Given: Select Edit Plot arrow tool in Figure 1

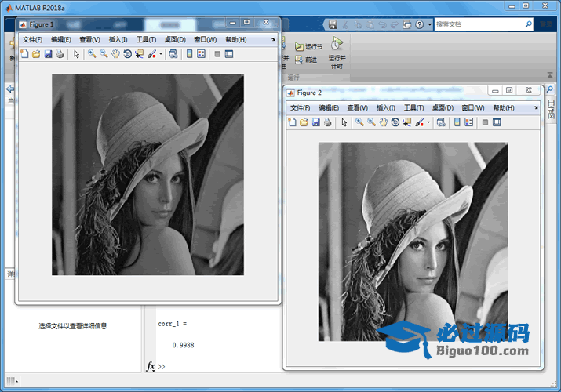Looking at the screenshot, I should pos(76,54).
